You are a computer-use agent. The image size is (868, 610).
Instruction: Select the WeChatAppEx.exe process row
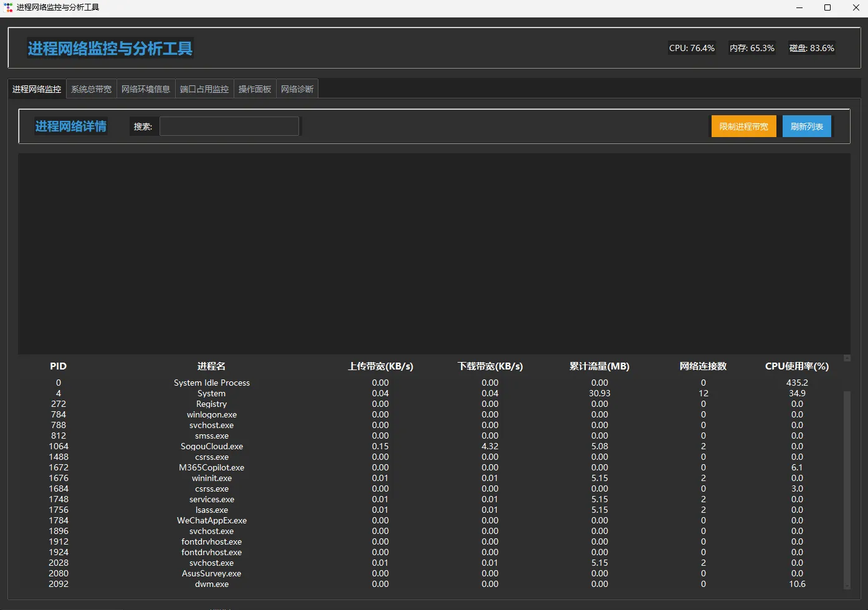[x=431, y=521]
